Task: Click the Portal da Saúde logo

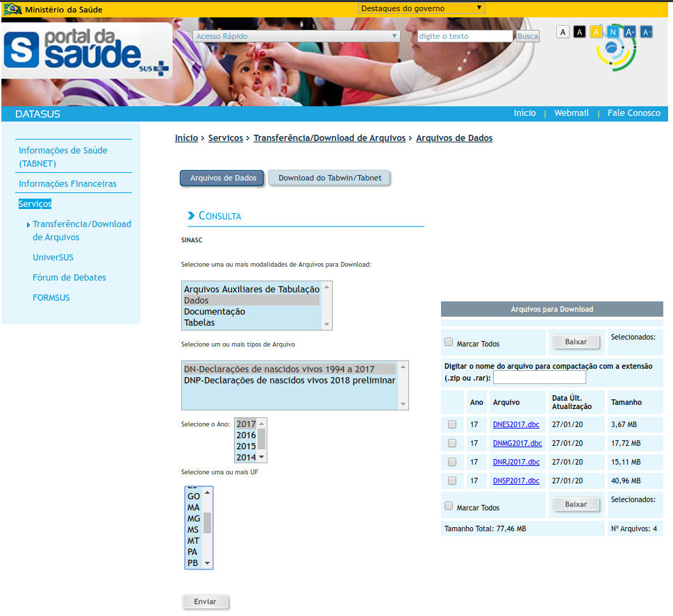Action: tap(86, 51)
